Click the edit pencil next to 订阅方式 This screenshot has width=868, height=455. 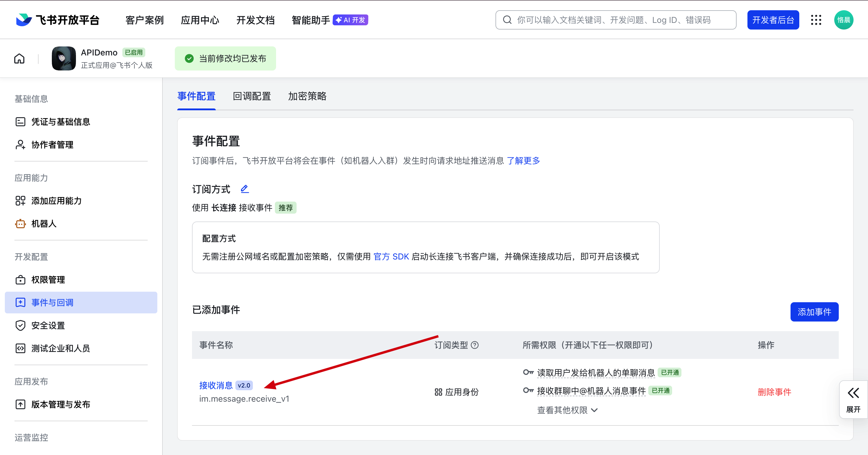pyautogui.click(x=245, y=189)
